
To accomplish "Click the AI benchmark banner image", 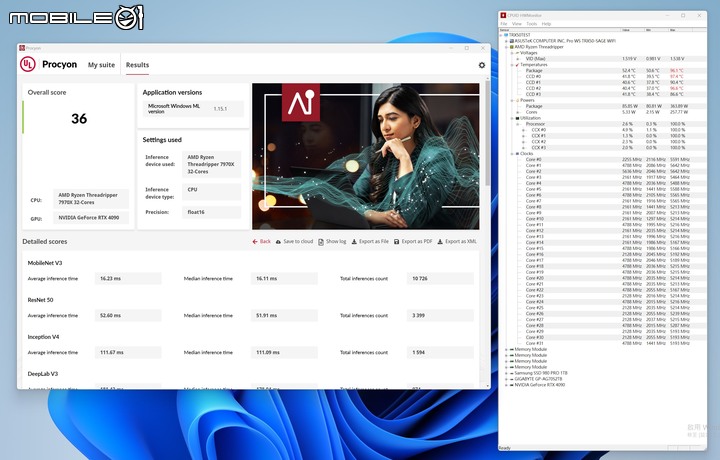I will pyautogui.click(x=366, y=156).
